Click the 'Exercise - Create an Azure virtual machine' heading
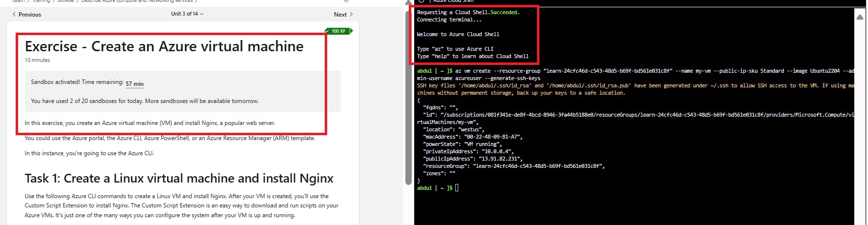 (164, 46)
